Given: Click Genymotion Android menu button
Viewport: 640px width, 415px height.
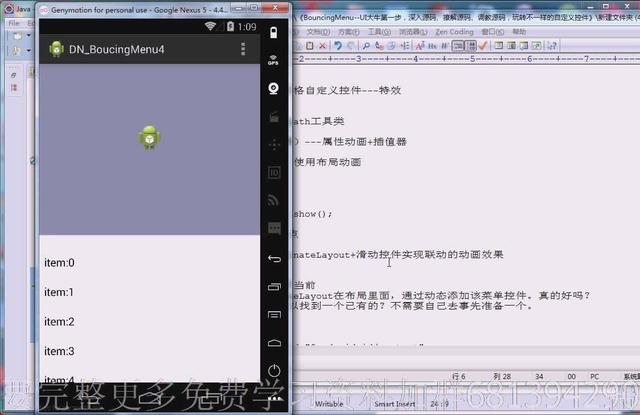Looking at the screenshot, I should 274,315.
